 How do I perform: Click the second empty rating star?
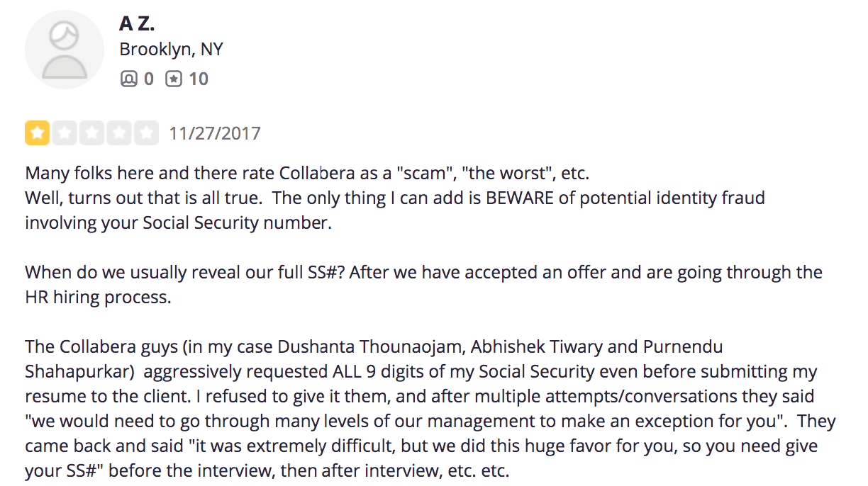(65, 133)
